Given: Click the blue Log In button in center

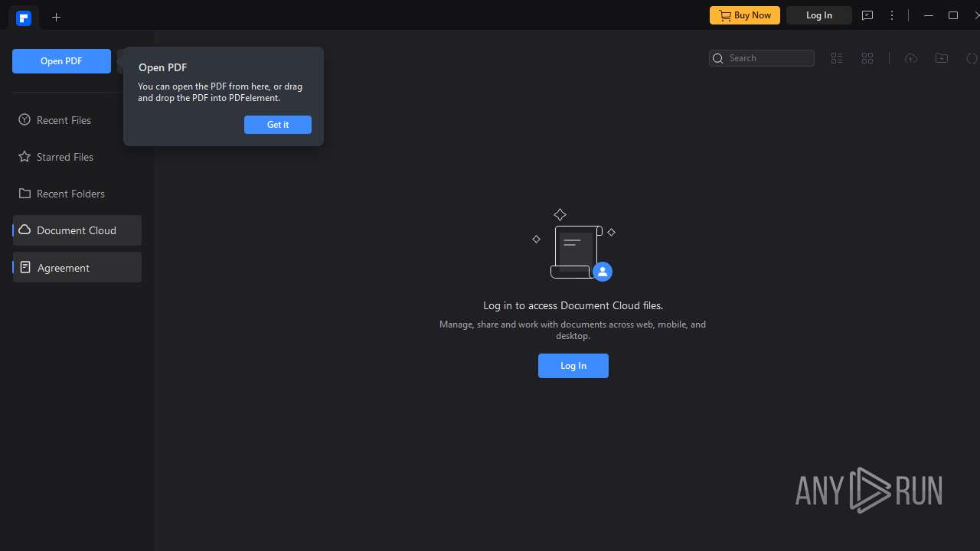Looking at the screenshot, I should coord(573,366).
